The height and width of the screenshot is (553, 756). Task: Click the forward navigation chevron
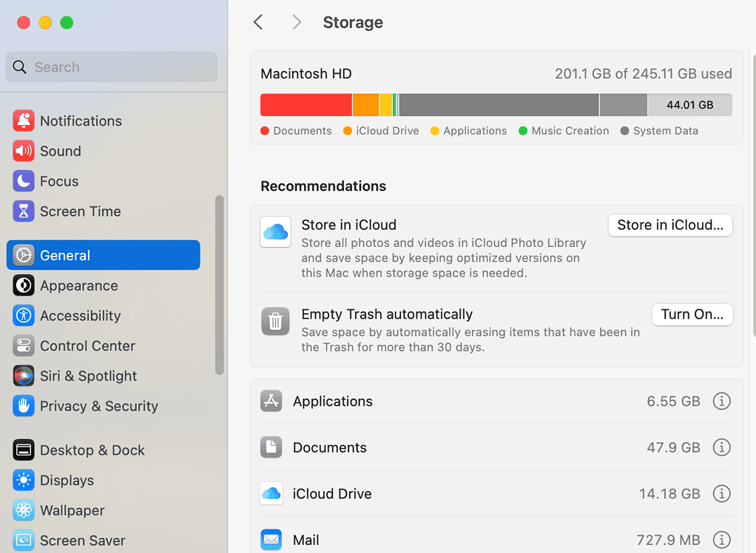(x=297, y=22)
